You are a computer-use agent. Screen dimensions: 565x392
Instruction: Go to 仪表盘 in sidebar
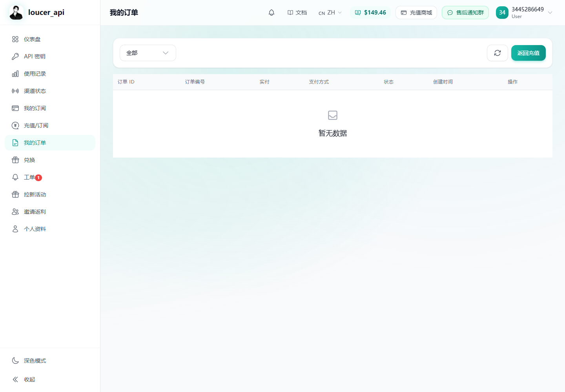(50, 39)
